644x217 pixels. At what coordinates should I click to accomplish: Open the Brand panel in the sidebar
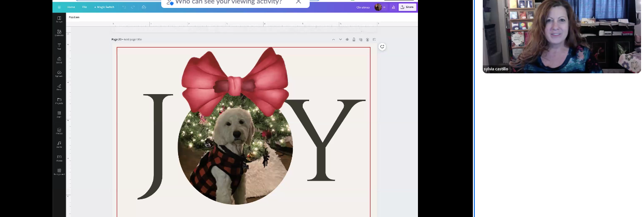pyautogui.click(x=59, y=60)
